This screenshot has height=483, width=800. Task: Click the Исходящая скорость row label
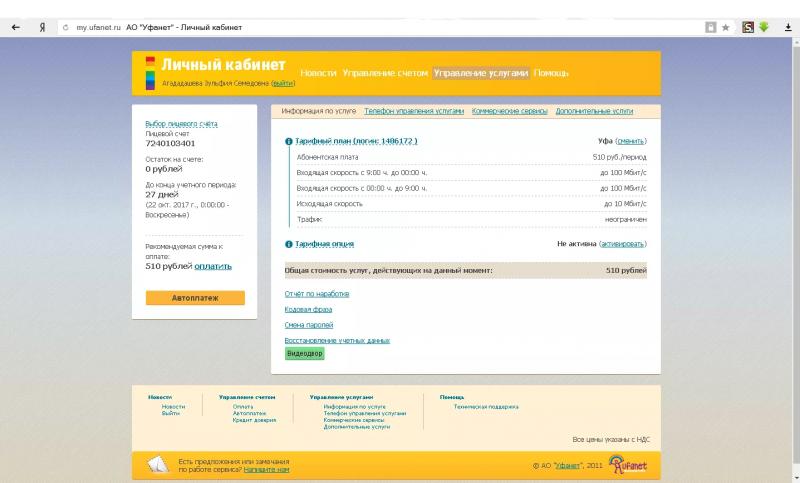(x=330, y=204)
